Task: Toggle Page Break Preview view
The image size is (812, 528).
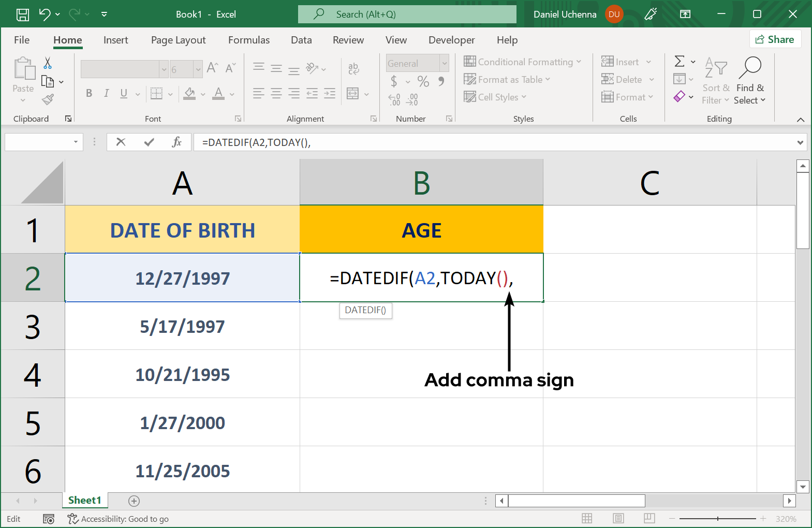Action: (x=649, y=519)
